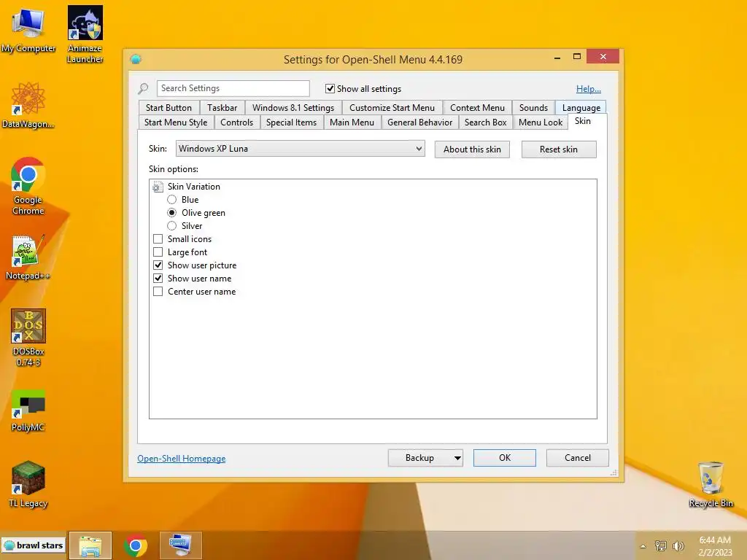This screenshot has height=560, width=747.
Task: Show hidden tray icons arrow
Action: (643, 546)
